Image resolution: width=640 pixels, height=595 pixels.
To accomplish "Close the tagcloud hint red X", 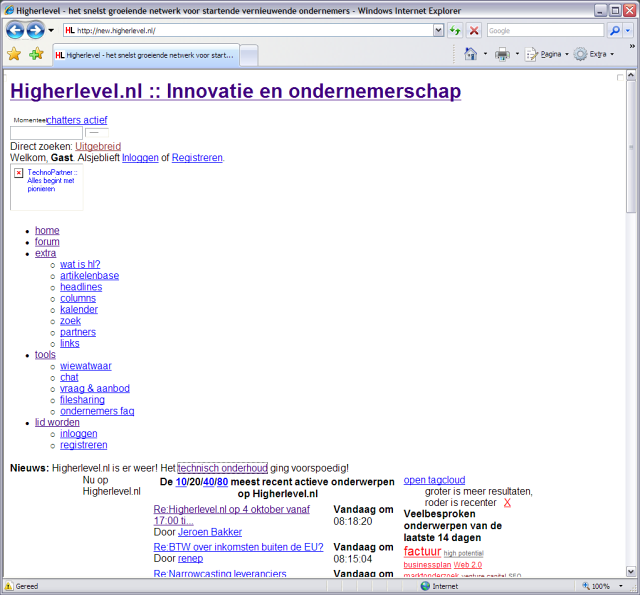I will coord(507,503).
